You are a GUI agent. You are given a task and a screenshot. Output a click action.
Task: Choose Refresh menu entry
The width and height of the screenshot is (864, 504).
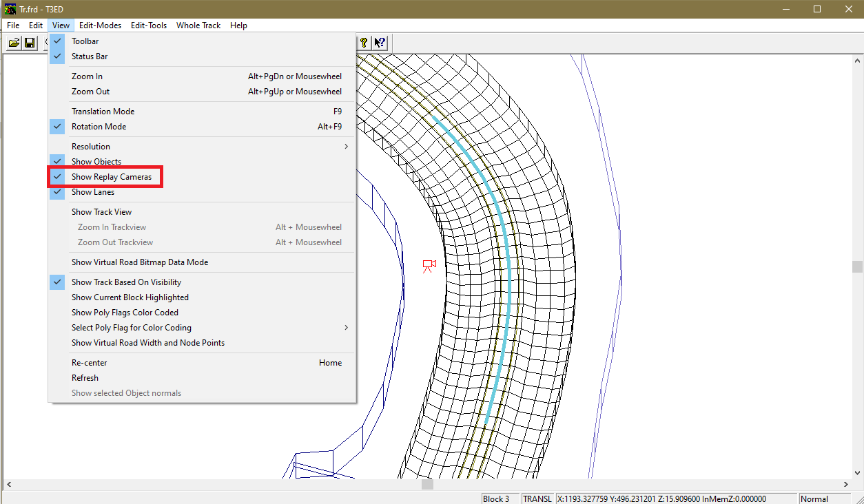pyautogui.click(x=202, y=378)
